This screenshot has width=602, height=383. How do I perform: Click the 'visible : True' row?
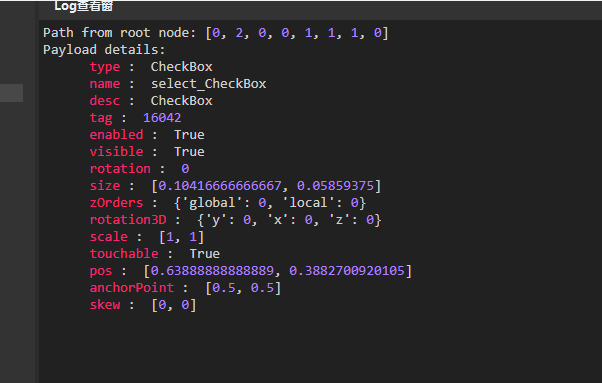[147, 151]
